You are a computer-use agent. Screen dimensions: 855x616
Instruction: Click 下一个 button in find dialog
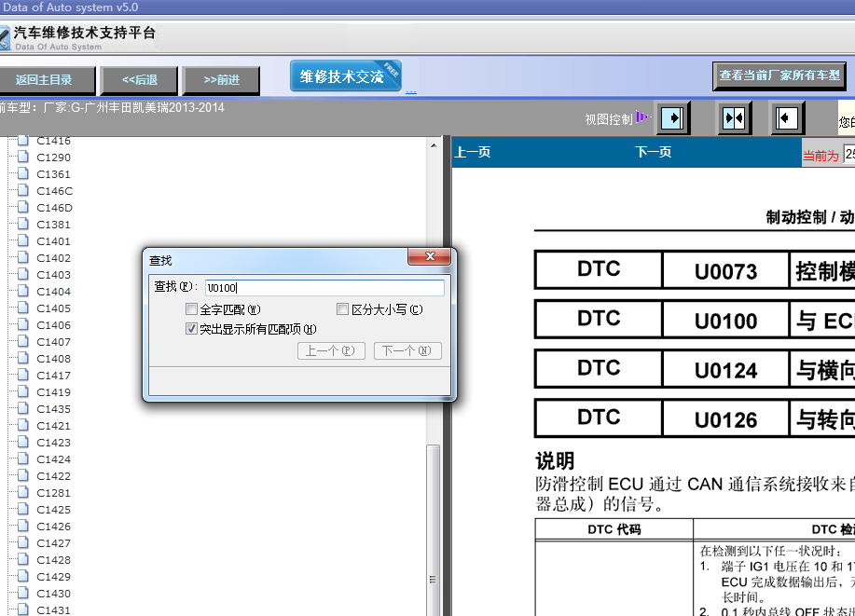point(407,350)
